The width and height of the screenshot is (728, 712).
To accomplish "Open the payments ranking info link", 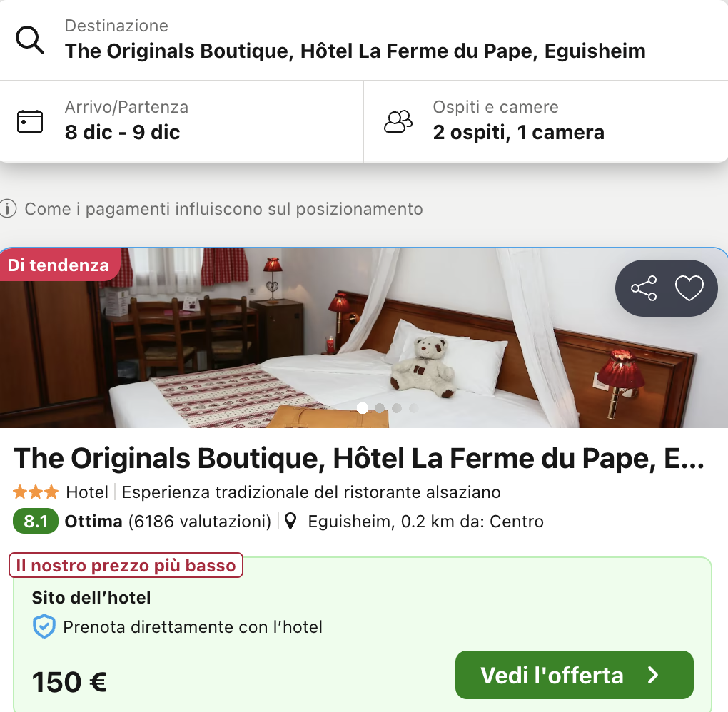I will pyautogui.click(x=223, y=209).
